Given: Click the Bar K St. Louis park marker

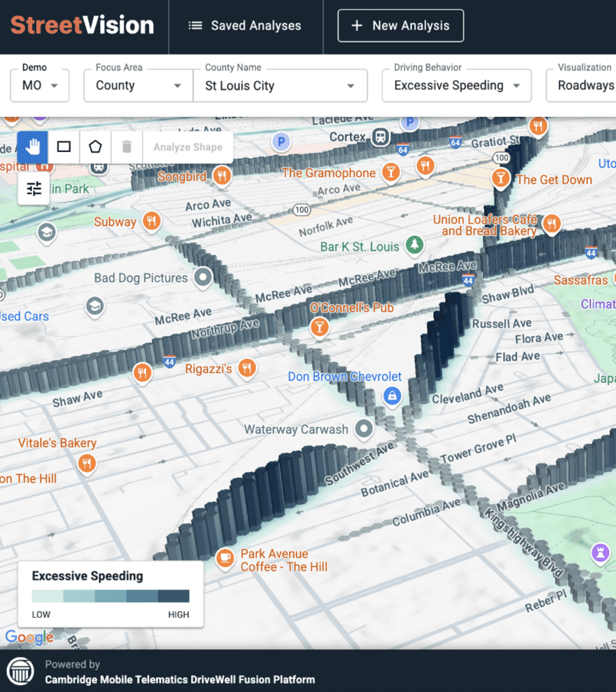Looking at the screenshot, I should [x=416, y=245].
